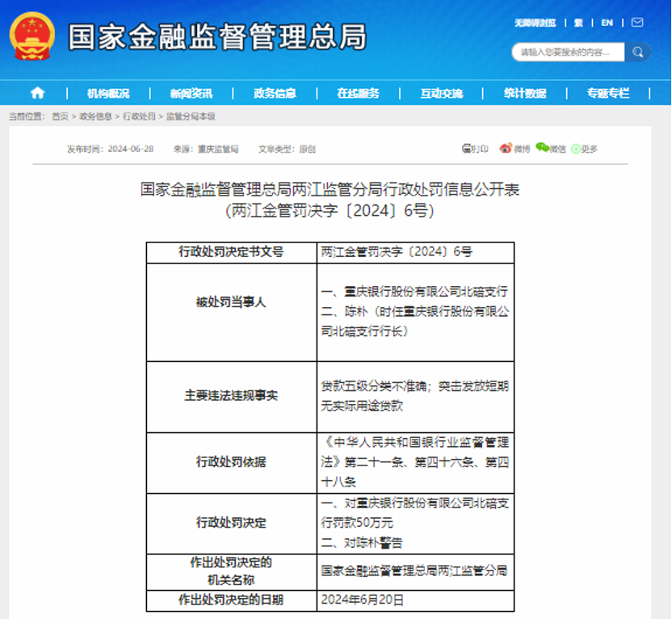
Task: Click the table cell 两江金管罚决字〔2024〕6号
Action: 397,251
